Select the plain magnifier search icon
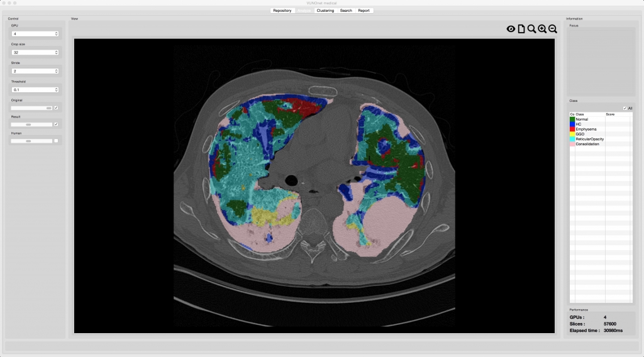644x357 pixels. 531,29
